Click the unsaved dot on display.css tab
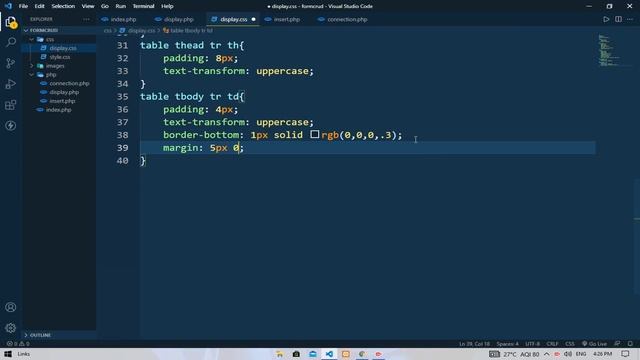This screenshot has width=640, height=360. click(x=253, y=19)
